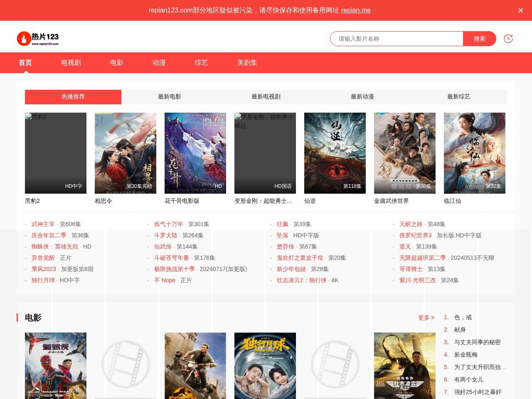The width and height of the screenshot is (532, 399).
Task: Open the 相思令 poster thumbnail
Action: pyautogui.click(x=126, y=153)
